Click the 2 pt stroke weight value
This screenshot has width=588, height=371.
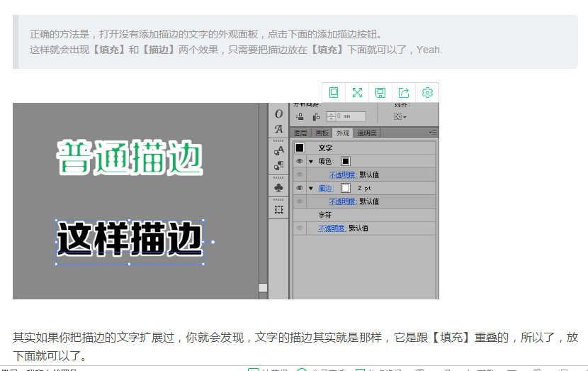pos(364,188)
